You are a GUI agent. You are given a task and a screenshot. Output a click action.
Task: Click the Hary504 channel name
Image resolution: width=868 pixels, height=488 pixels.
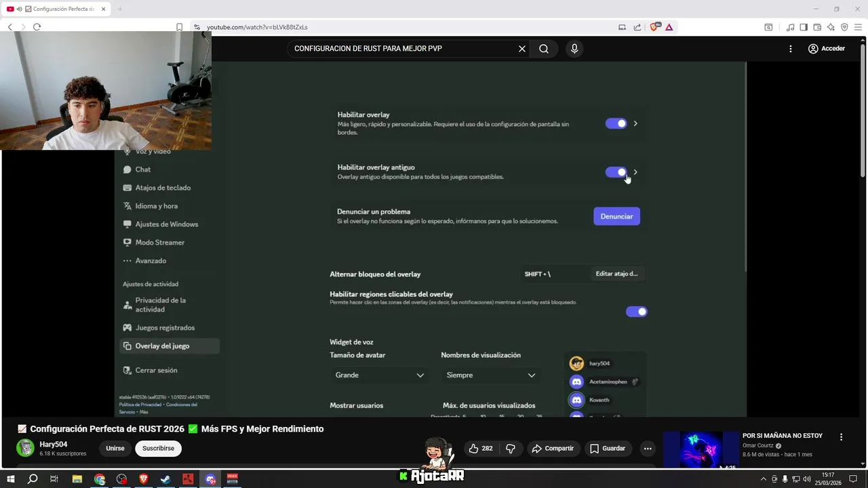click(x=54, y=445)
